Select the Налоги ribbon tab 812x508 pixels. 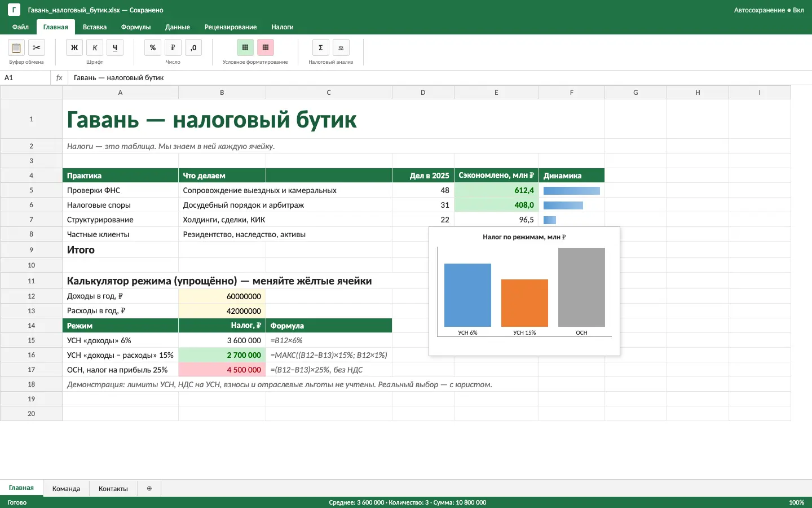283,27
